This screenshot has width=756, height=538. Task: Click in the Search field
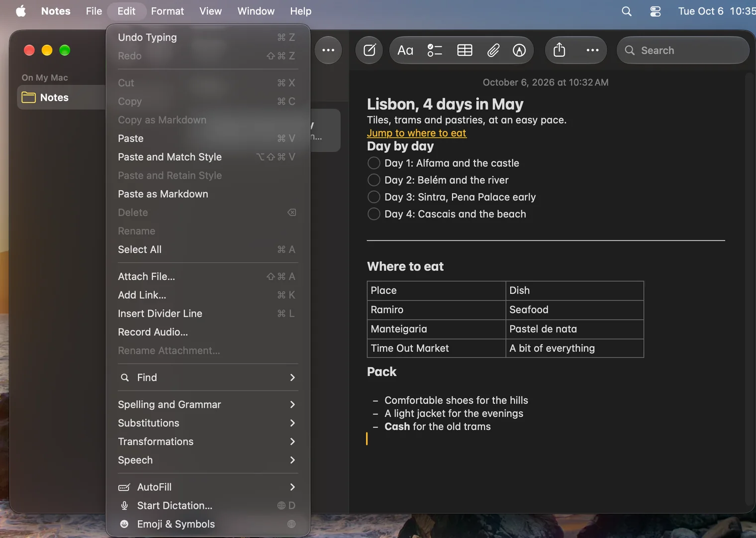pyautogui.click(x=683, y=50)
